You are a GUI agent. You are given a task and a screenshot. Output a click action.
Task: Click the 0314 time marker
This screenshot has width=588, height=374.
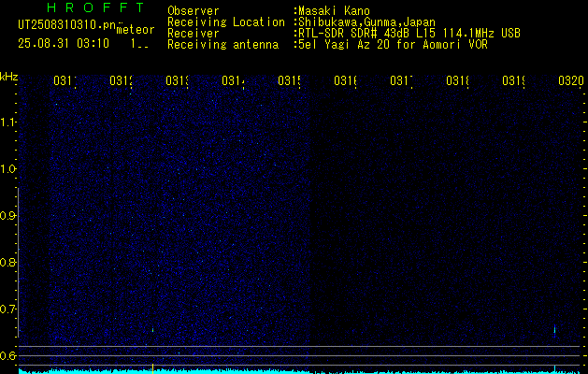[x=234, y=80]
